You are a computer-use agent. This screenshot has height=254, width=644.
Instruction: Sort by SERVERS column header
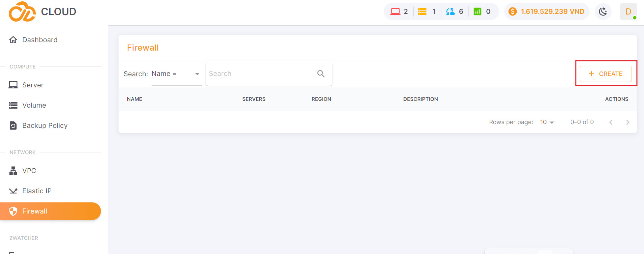coord(254,99)
